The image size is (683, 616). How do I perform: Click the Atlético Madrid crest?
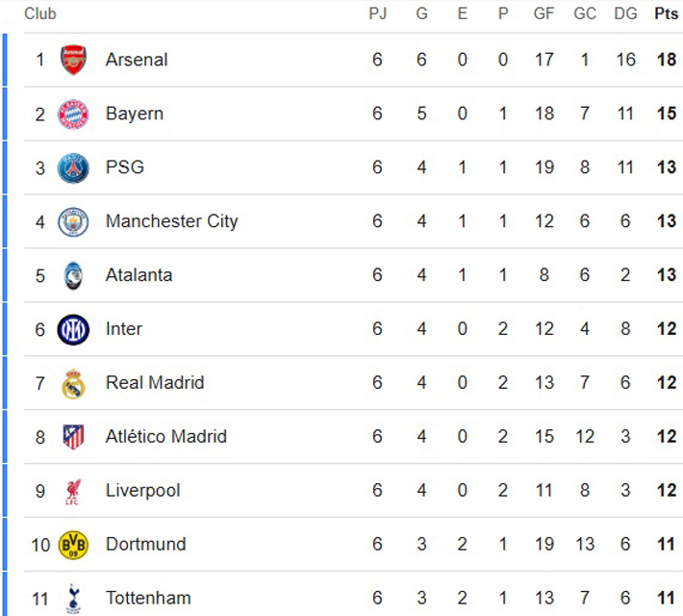(73, 437)
